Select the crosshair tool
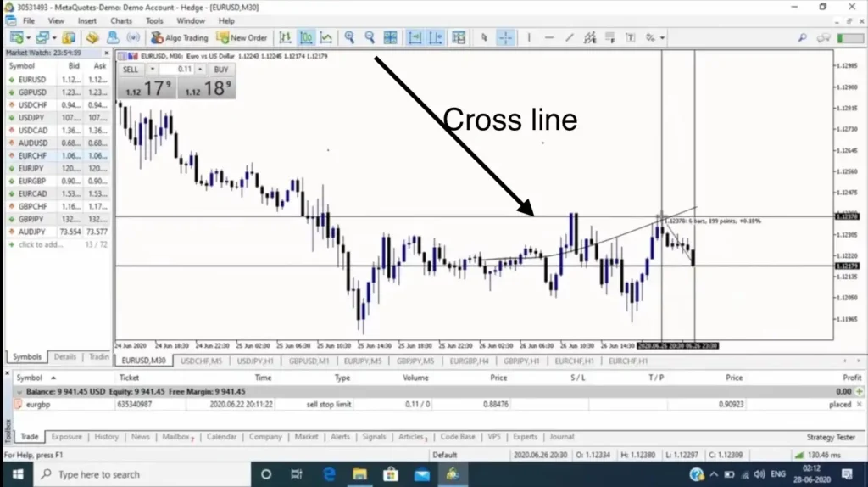The height and width of the screenshot is (487, 868). click(x=505, y=37)
